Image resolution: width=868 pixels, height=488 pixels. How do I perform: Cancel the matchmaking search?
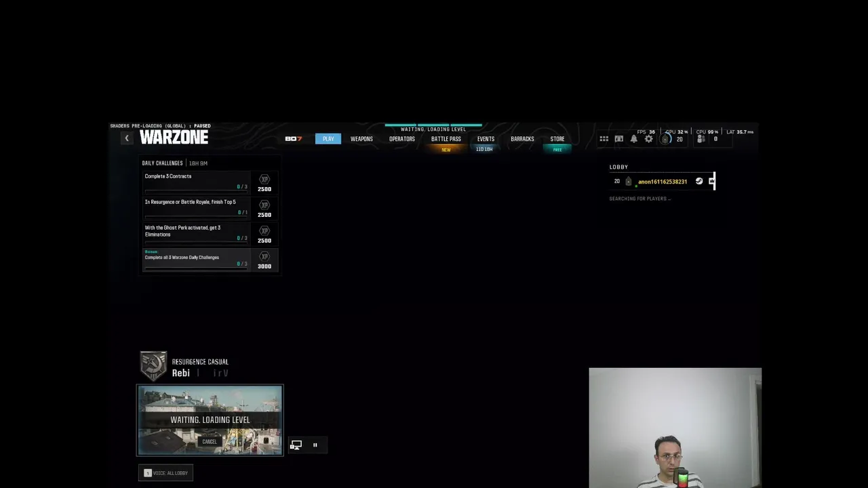point(210,442)
